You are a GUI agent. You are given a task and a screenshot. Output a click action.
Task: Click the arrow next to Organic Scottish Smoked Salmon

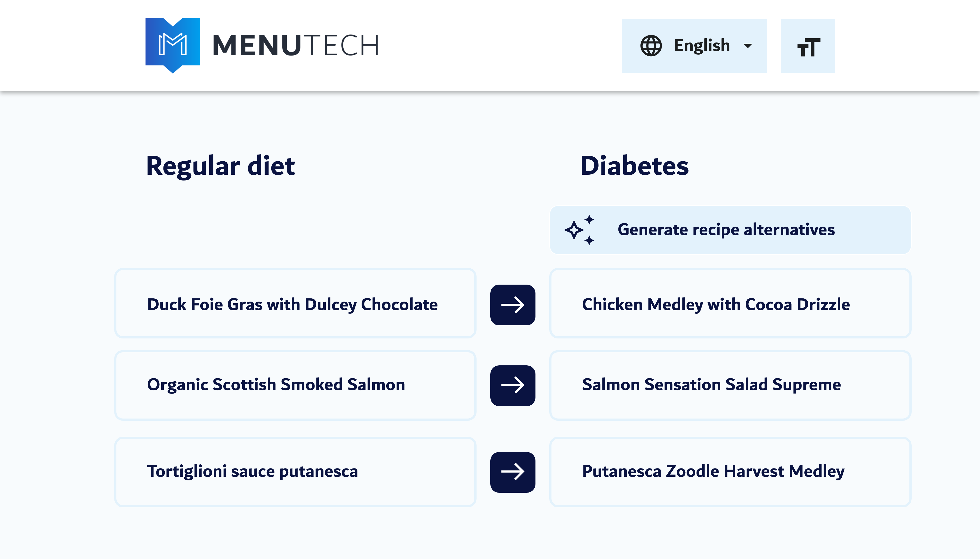513,385
